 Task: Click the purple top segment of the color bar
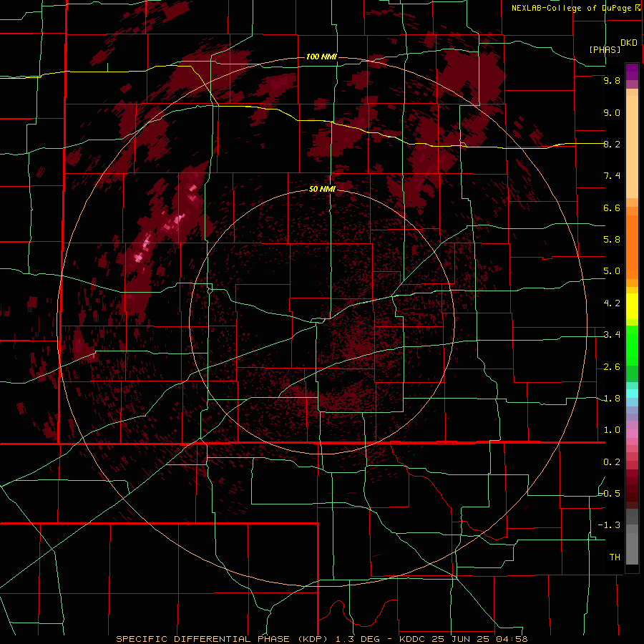click(x=632, y=72)
